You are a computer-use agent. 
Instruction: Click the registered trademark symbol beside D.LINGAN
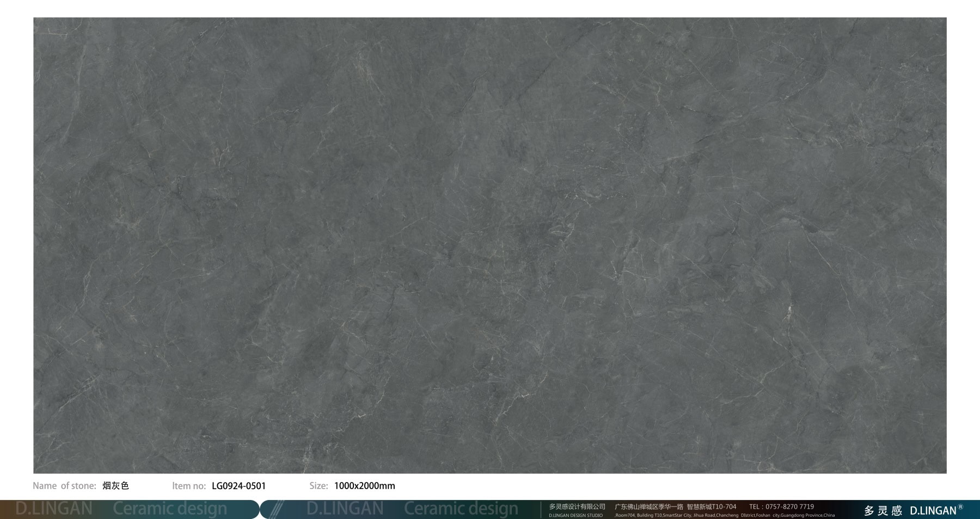click(960, 506)
